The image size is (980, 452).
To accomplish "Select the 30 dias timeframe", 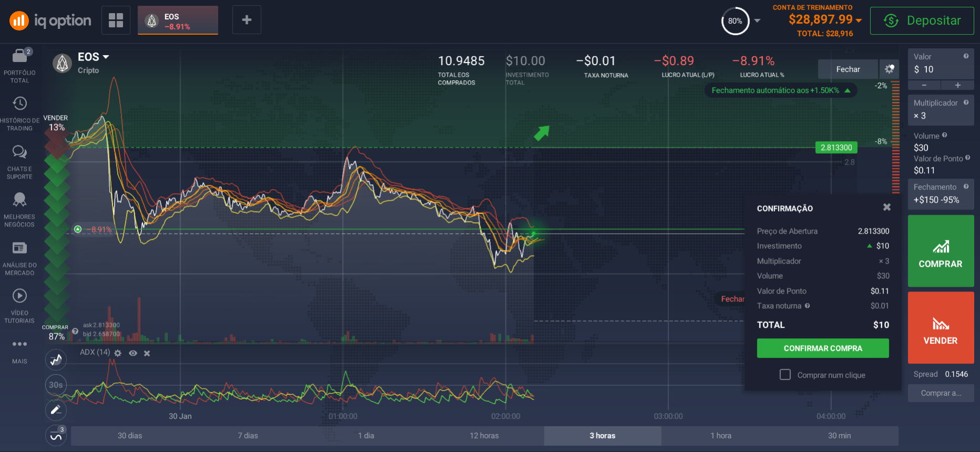I will [130, 436].
